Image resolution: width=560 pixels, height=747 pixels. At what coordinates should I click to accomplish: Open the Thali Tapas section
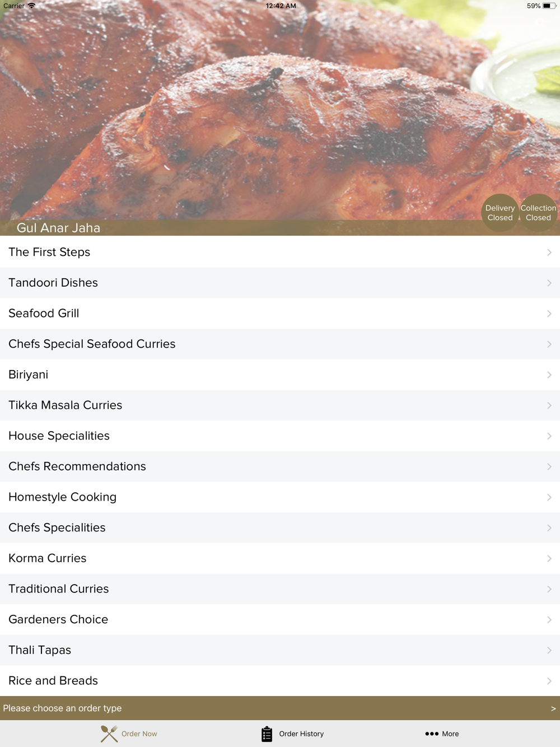[280, 650]
